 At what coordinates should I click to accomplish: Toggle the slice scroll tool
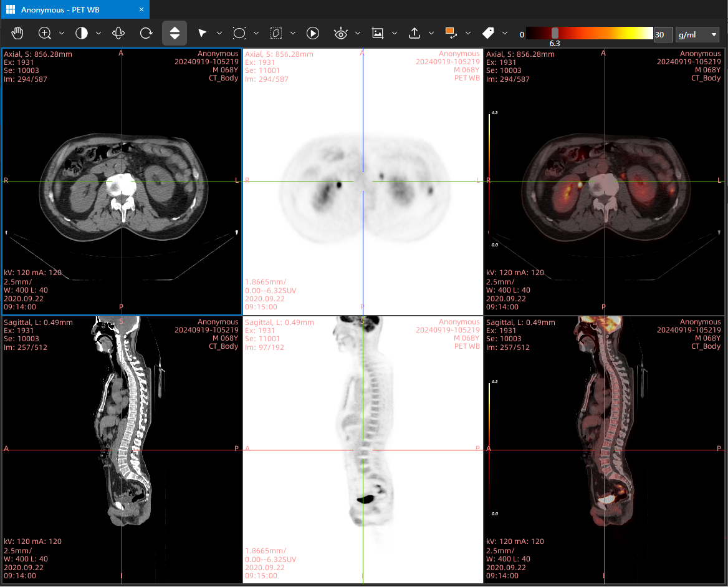[x=175, y=33]
